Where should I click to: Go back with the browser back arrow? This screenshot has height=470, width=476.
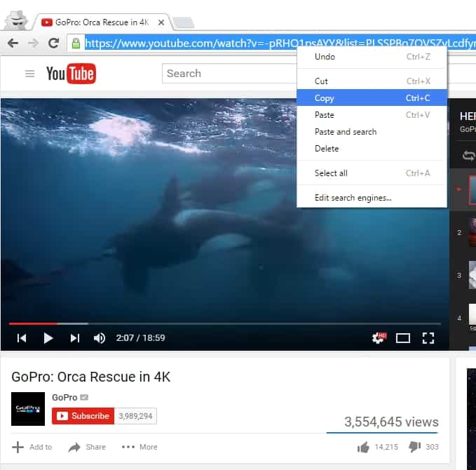13,43
